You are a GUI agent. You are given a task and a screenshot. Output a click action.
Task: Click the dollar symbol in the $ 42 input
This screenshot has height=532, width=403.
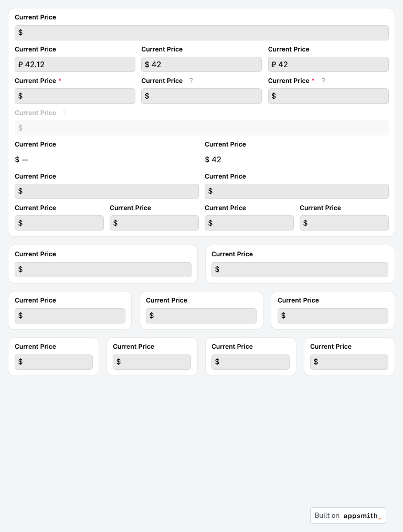(147, 65)
